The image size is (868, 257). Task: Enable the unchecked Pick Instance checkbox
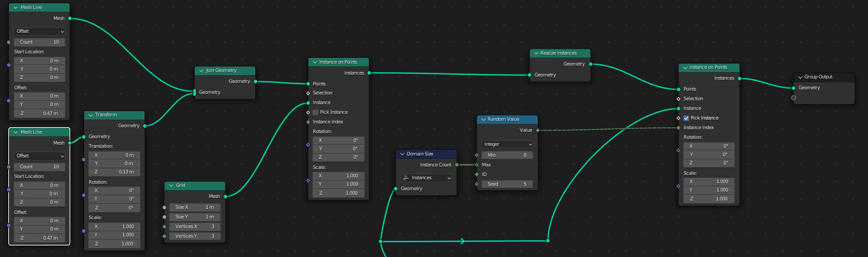316,112
